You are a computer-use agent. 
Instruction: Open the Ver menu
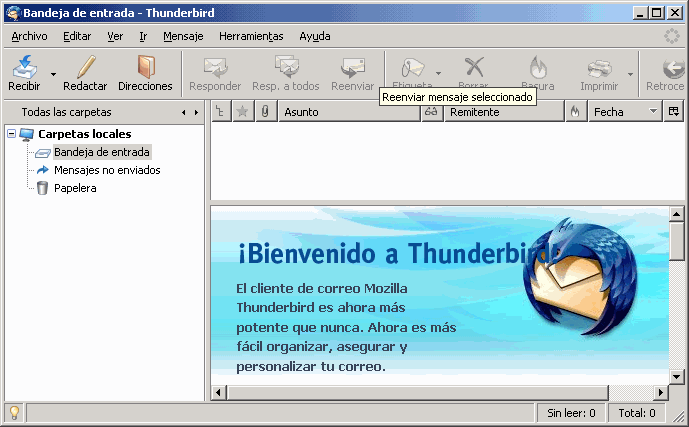click(115, 36)
